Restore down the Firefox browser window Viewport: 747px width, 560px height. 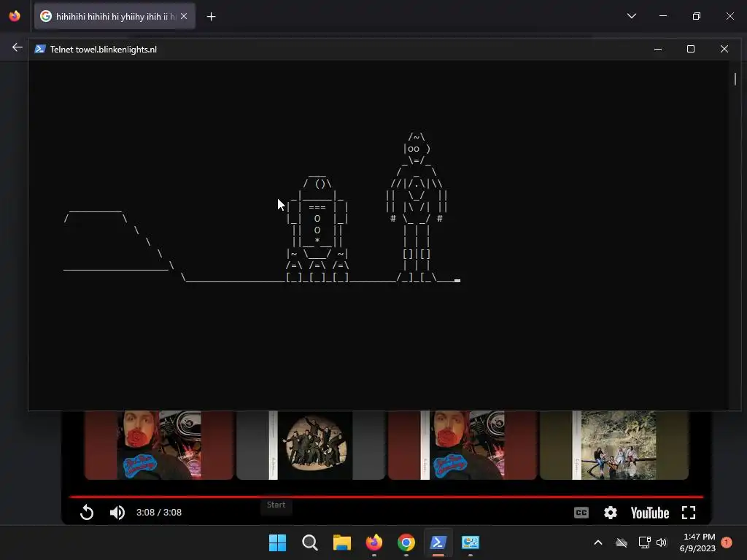(697, 16)
